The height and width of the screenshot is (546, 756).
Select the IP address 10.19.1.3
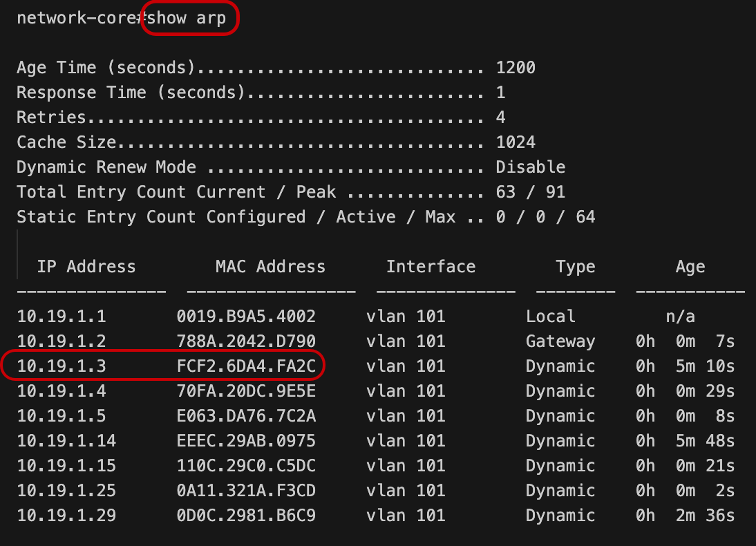[62, 366]
